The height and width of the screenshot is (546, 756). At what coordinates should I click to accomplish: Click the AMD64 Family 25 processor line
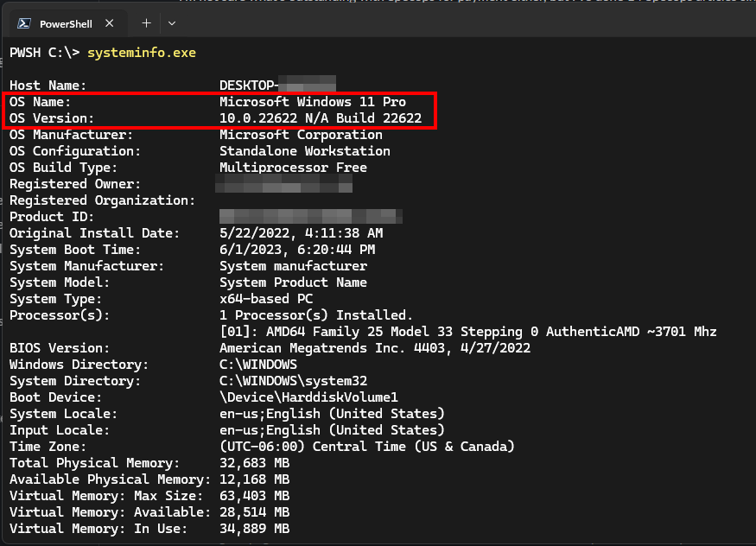coord(468,331)
